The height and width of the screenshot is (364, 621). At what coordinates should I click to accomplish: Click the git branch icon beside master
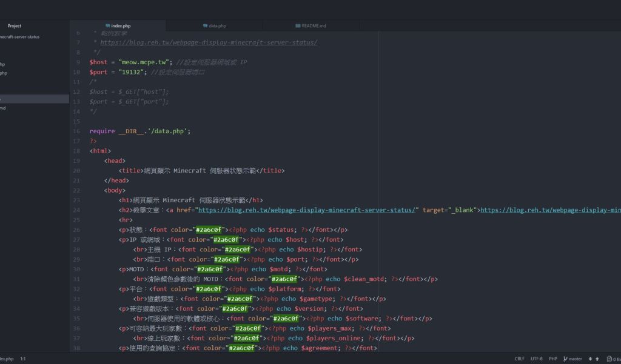565,359
